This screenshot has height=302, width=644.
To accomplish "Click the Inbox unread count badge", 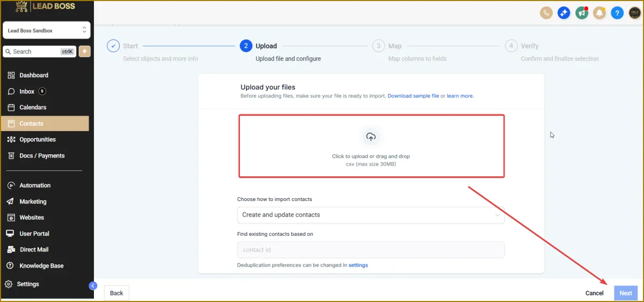I will click(42, 91).
